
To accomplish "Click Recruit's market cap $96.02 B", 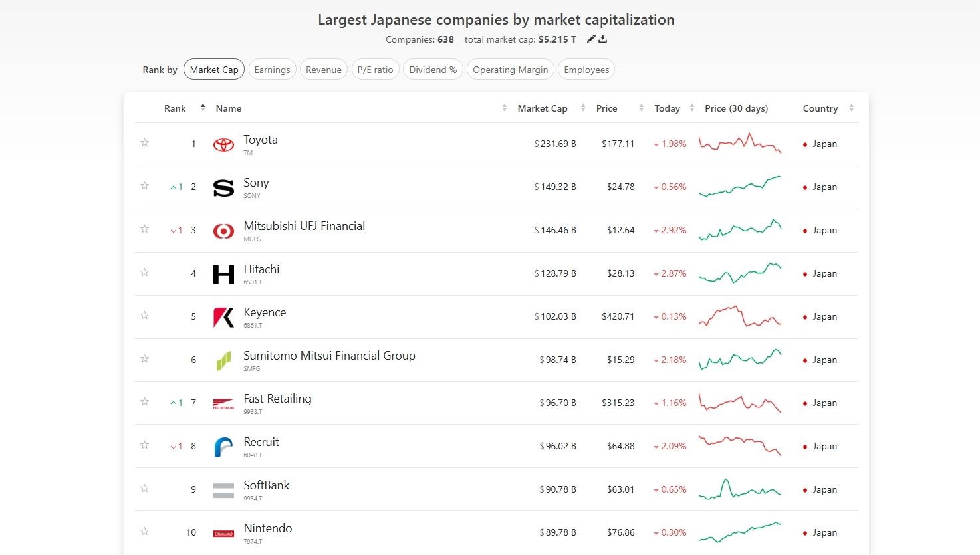I will point(558,446).
